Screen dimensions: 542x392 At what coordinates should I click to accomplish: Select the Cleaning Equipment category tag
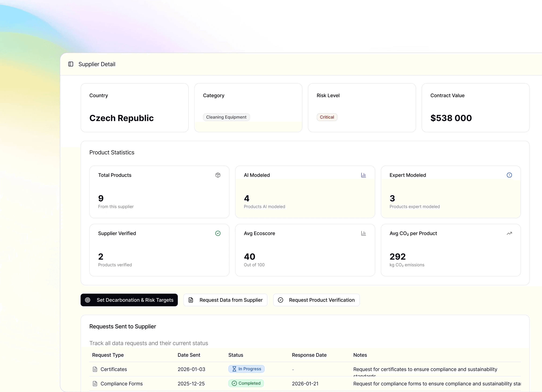pyautogui.click(x=226, y=117)
